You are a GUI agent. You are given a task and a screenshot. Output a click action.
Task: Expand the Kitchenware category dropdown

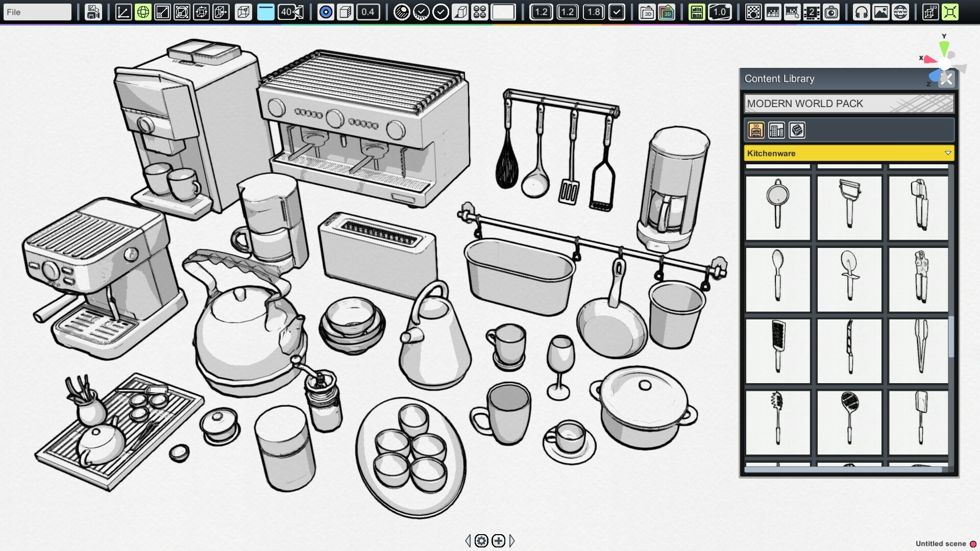[948, 153]
